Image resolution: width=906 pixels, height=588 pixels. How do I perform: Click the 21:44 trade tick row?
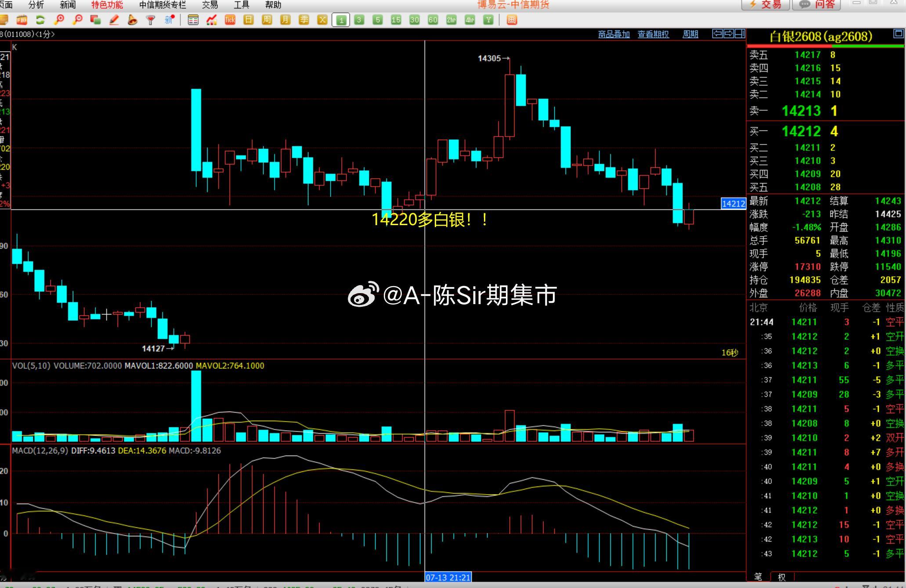[826, 322]
